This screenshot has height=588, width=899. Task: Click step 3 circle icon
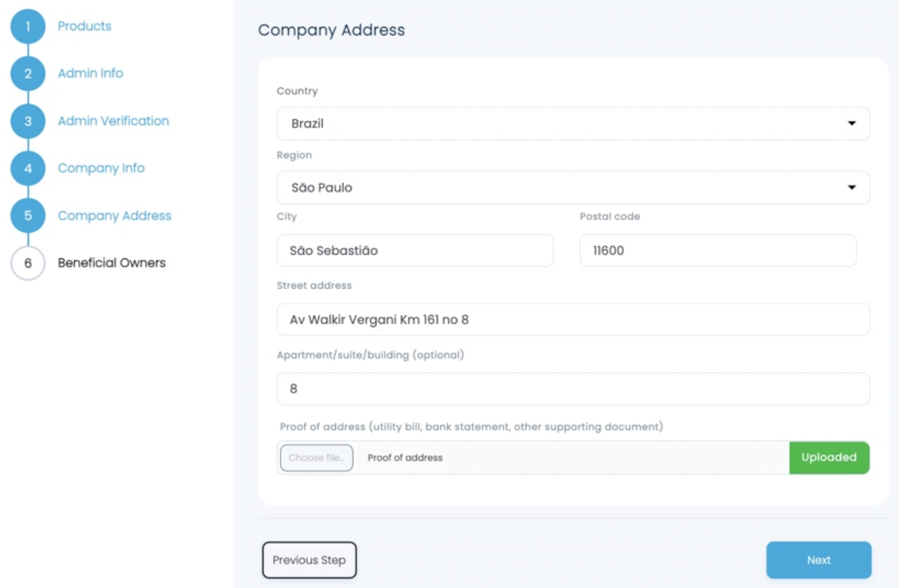28,121
